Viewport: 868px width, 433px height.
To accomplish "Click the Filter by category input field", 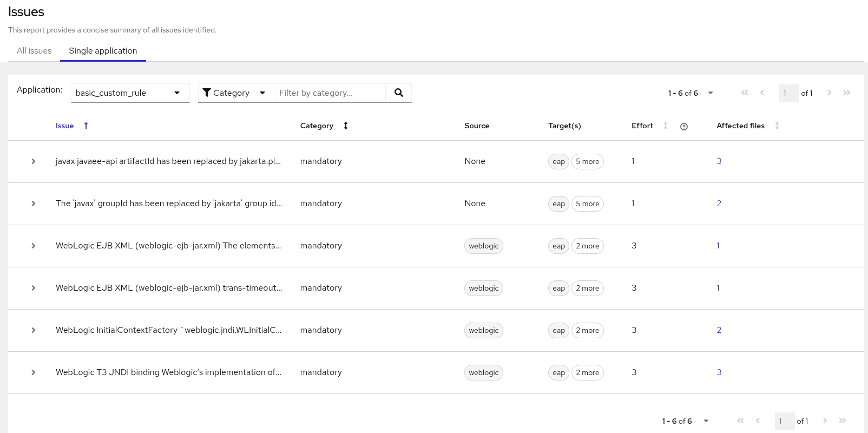I will coord(330,93).
